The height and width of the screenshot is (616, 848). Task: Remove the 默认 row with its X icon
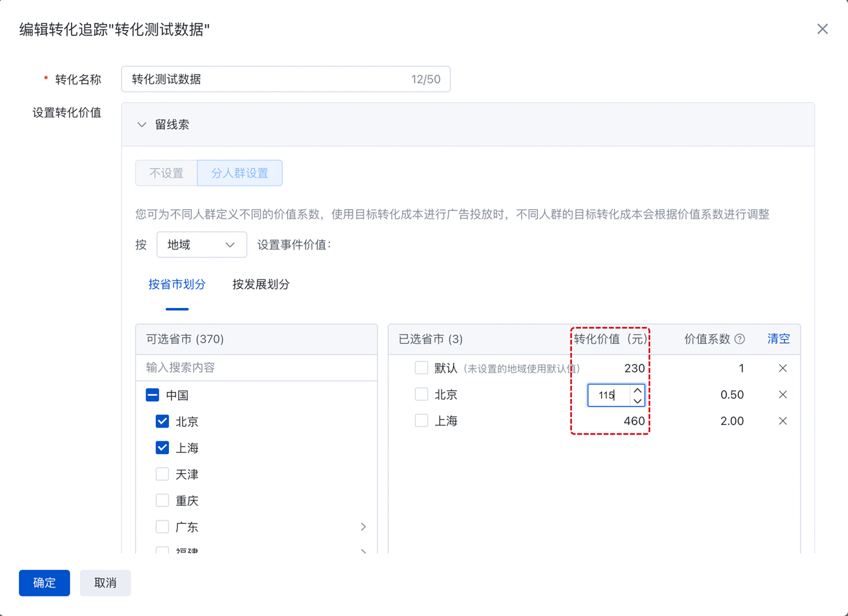click(782, 368)
